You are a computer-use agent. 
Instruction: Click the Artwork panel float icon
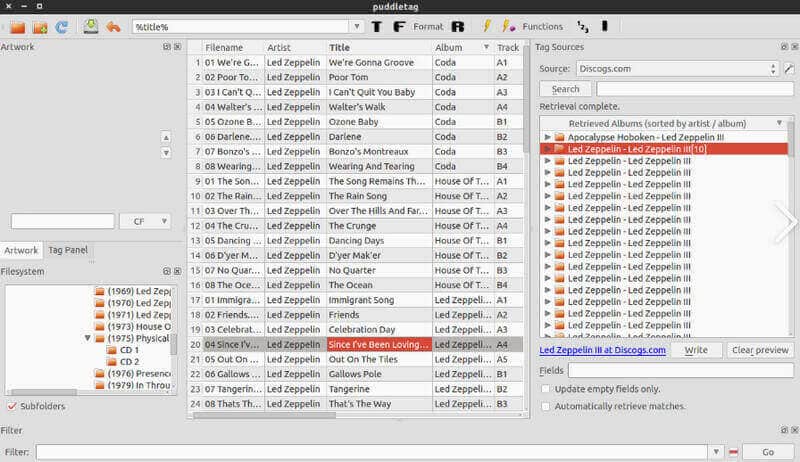point(167,47)
